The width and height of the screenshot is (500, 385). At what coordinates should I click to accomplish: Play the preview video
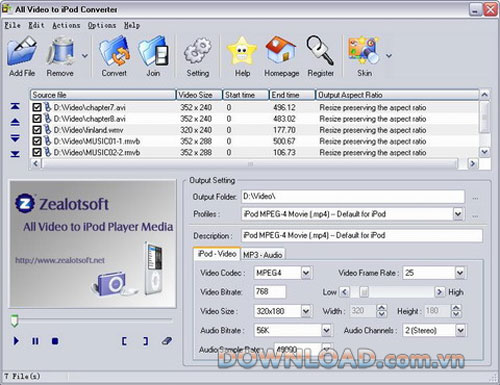16,341
